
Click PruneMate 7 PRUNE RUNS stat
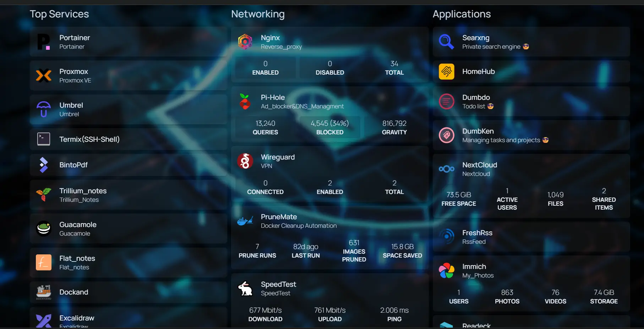point(257,251)
